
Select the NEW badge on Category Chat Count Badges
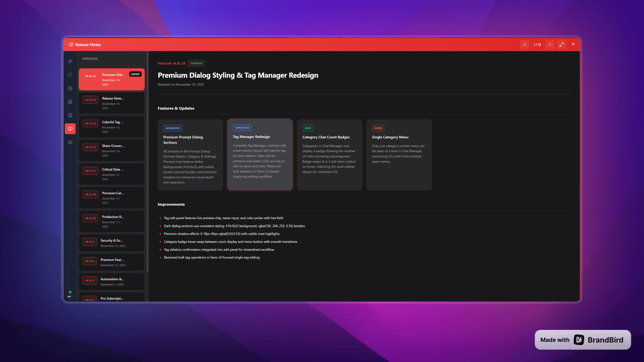308,128
